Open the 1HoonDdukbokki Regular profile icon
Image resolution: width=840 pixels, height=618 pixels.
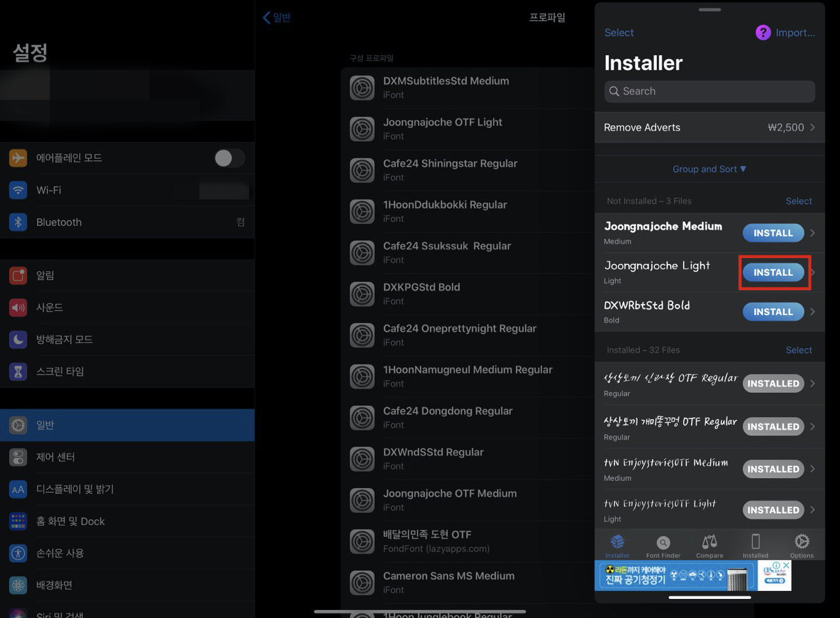[x=362, y=211]
